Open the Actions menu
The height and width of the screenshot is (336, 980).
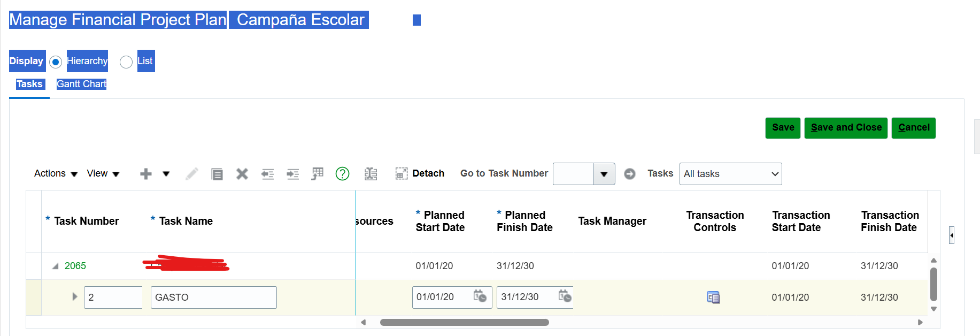point(56,173)
